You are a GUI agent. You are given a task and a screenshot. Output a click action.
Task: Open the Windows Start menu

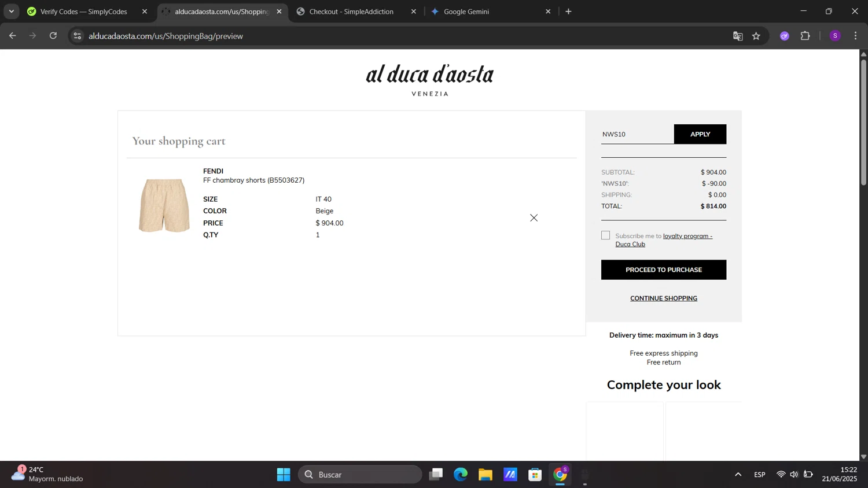(284, 475)
